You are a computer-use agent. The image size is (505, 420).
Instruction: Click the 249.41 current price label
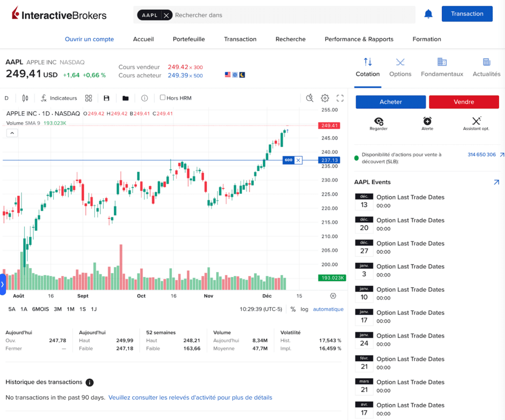pos(329,126)
